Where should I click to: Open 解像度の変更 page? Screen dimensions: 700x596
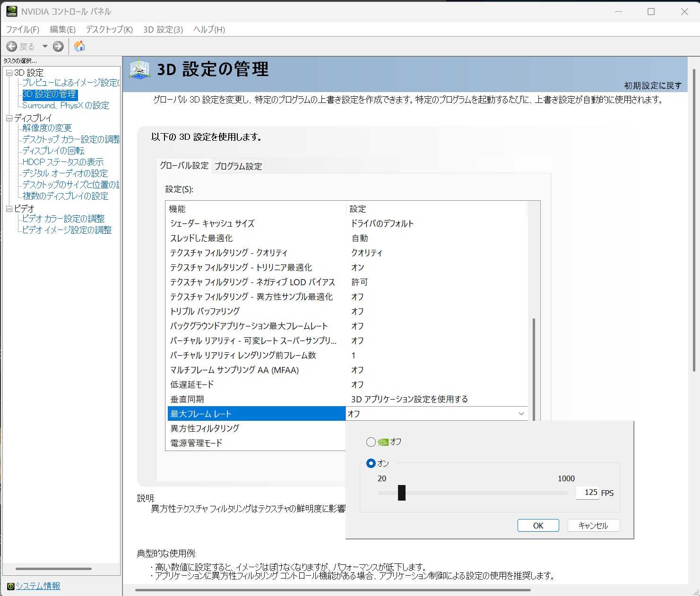[x=47, y=128]
